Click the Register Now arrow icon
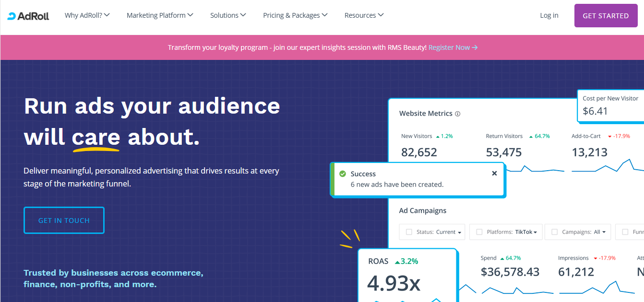Image resolution: width=644 pixels, height=302 pixels. tap(475, 47)
